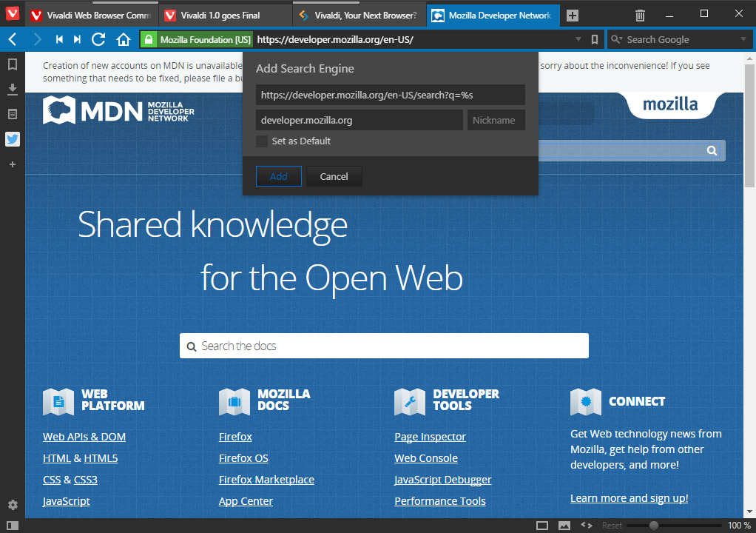Viewport: 756px width, 533px height.
Task: Expand the search field dropdown arrow
Action: tap(743, 39)
